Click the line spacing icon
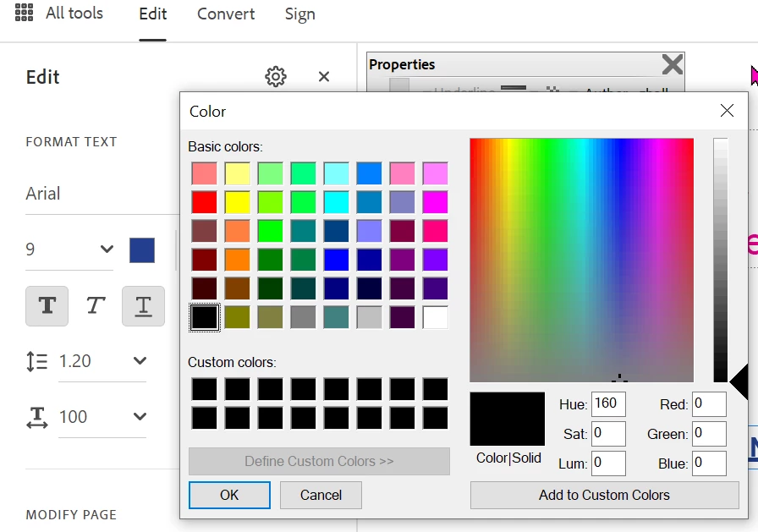Screen dimensions: 758x532 36,361
